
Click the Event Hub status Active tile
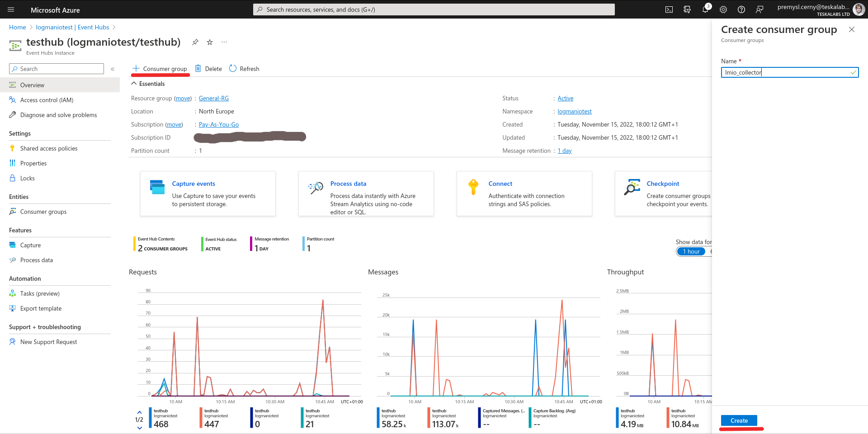point(219,244)
